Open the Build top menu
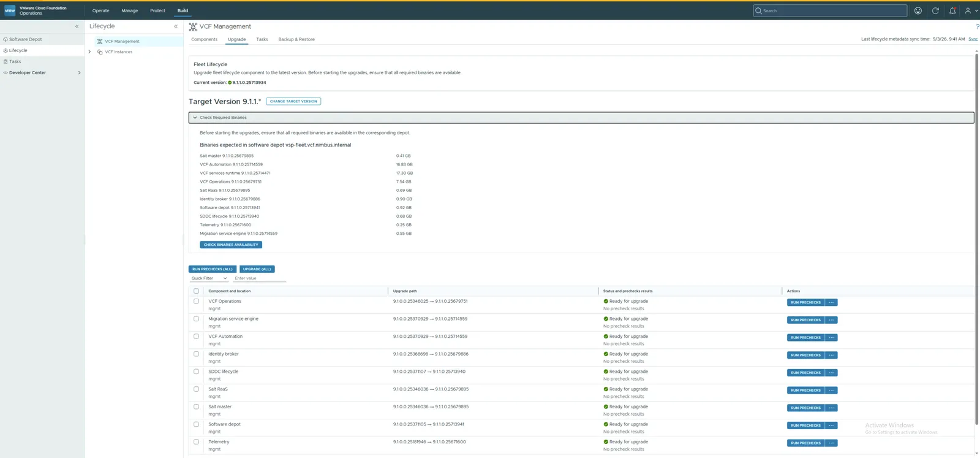This screenshot has height=458, width=980. pos(183,10)
